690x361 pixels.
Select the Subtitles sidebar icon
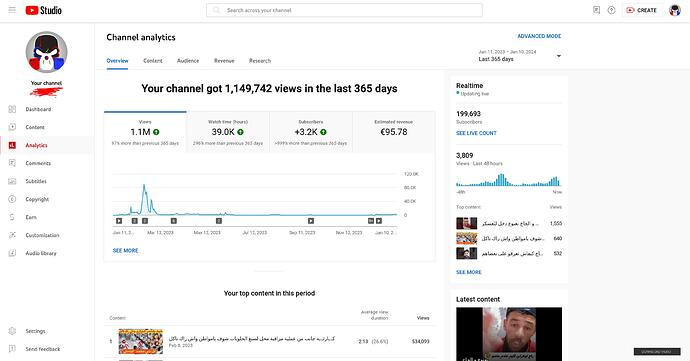pyautogui.click(x=12, y=181)
